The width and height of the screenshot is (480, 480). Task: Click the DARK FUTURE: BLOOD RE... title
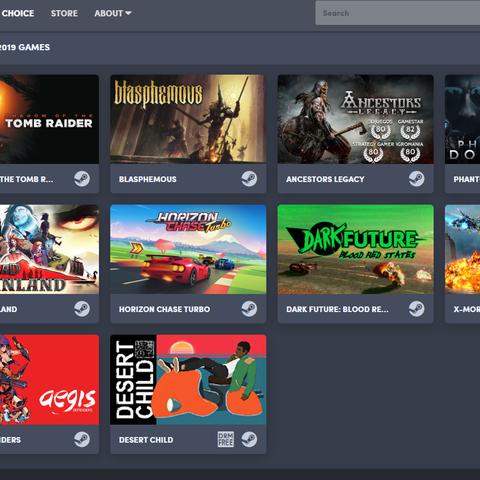click(337, 309)
